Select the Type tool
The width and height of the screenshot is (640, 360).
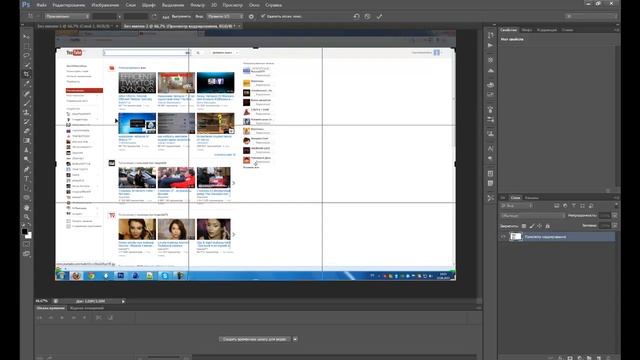pyautogui.click(x=27, y=178)
